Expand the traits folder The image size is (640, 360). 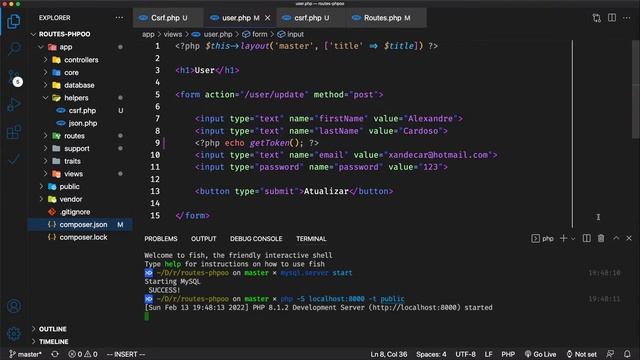point(45,161)
